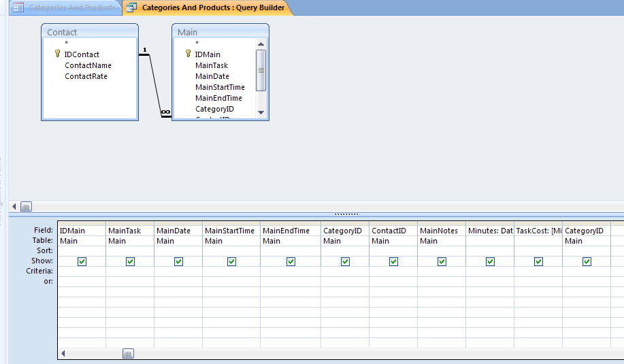Click the MainEndTime Field cell in grid
The image size is (624, 364).
click(x=291, y=231)
